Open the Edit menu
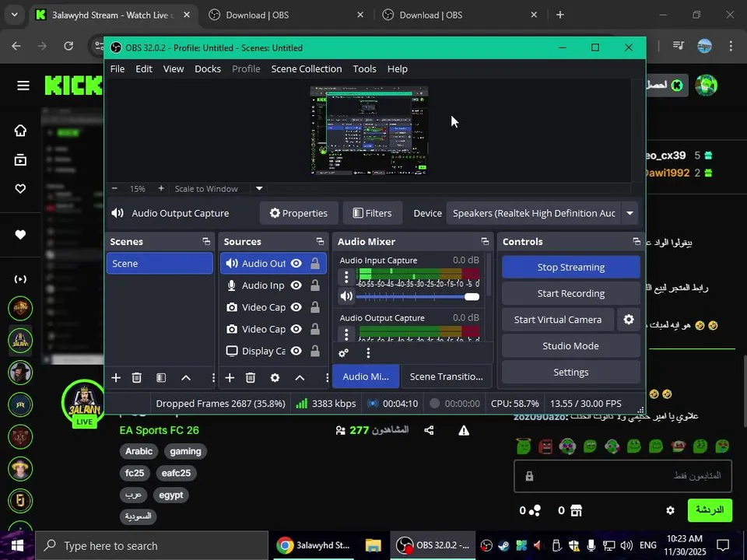 click(x=144, y=69)
